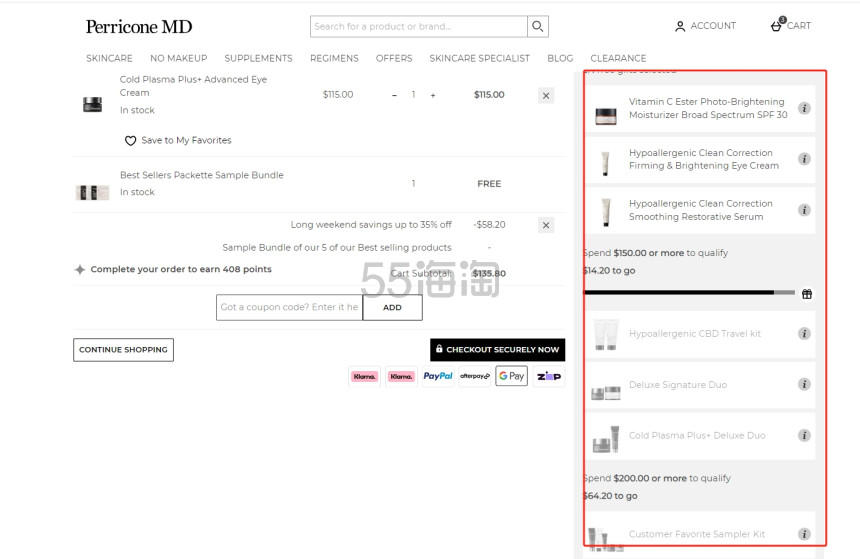Open the Regimens menu
Viewport: 860px width, 559px height.
click(x=334, y=58)
